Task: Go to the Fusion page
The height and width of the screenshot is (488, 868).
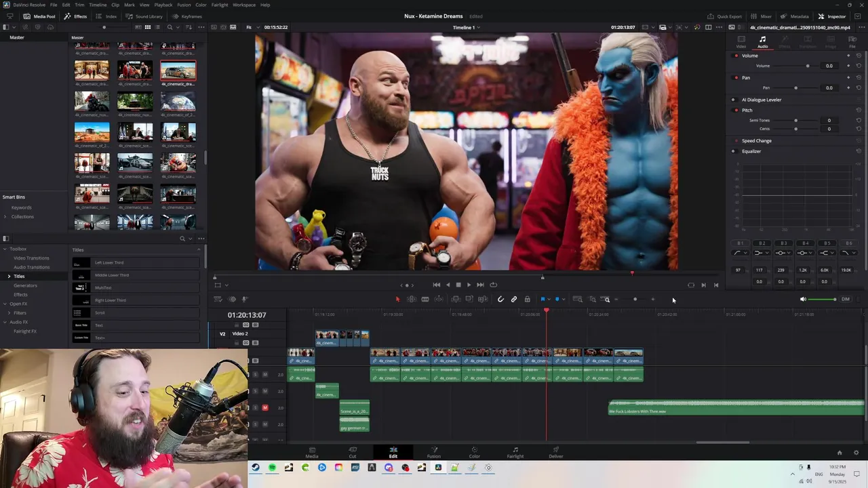Action: (x=434, y=452)
